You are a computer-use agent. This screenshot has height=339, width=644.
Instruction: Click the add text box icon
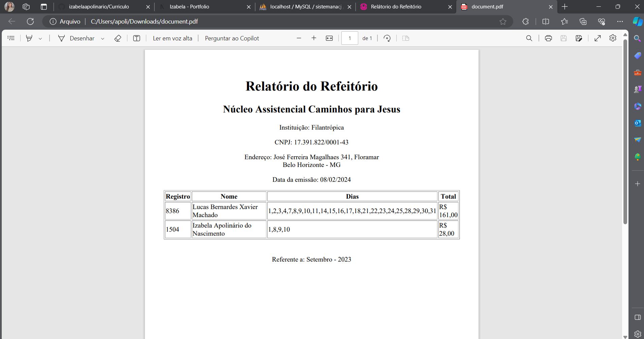click(x=136, y=38)
